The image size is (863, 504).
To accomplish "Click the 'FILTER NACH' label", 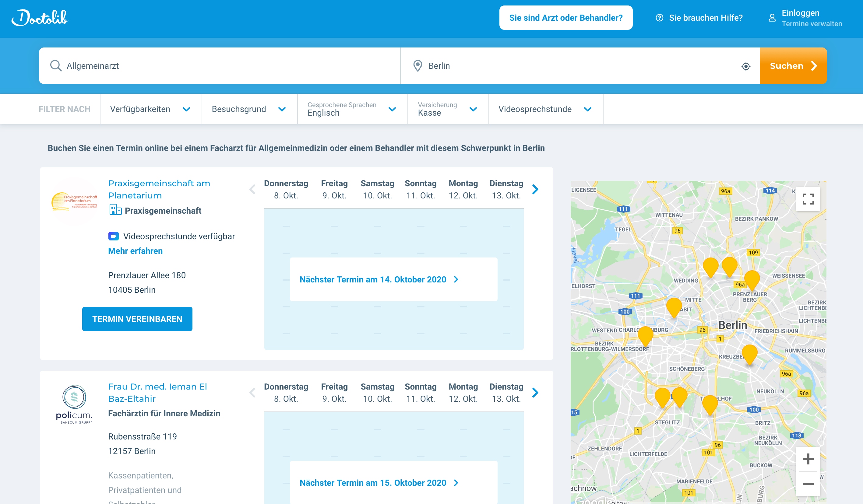I will 64,109.
